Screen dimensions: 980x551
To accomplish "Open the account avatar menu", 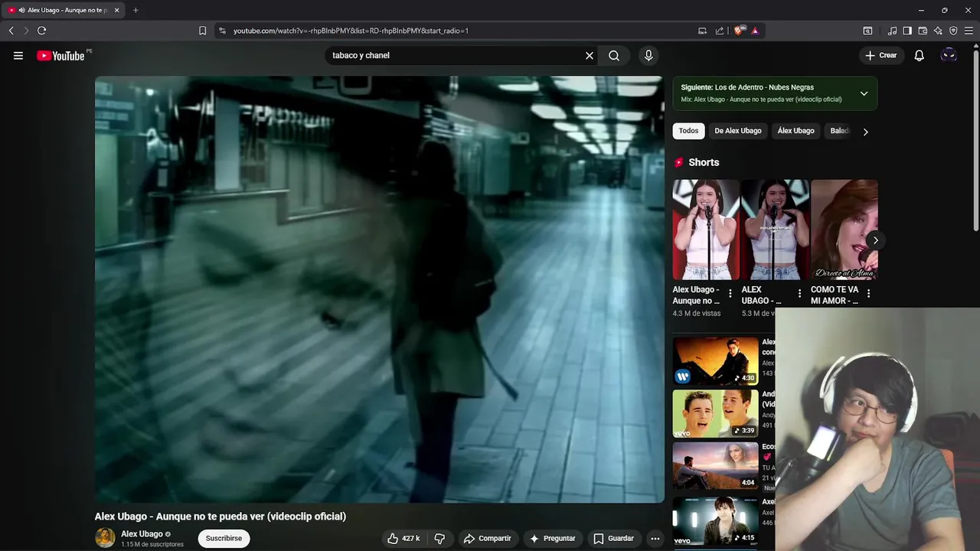I will tap(949, 55).
